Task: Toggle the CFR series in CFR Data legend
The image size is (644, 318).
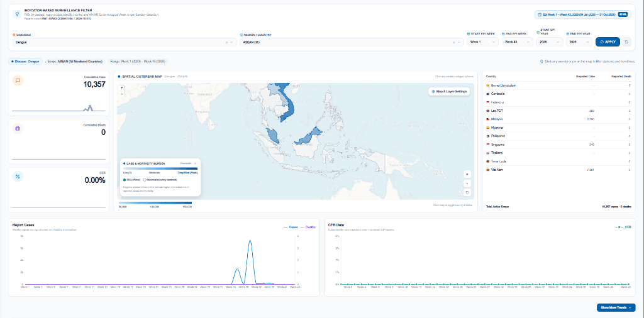Action: pyautogui.click(x=623, y=227)
